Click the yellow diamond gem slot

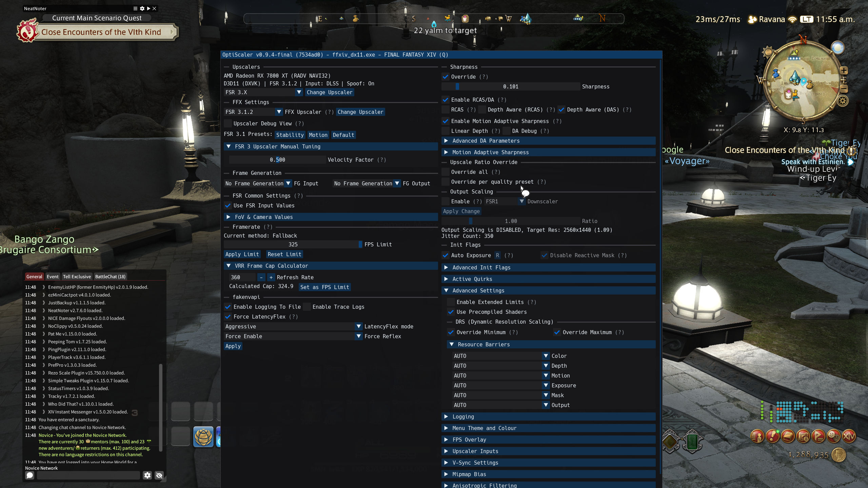(670, 442)
